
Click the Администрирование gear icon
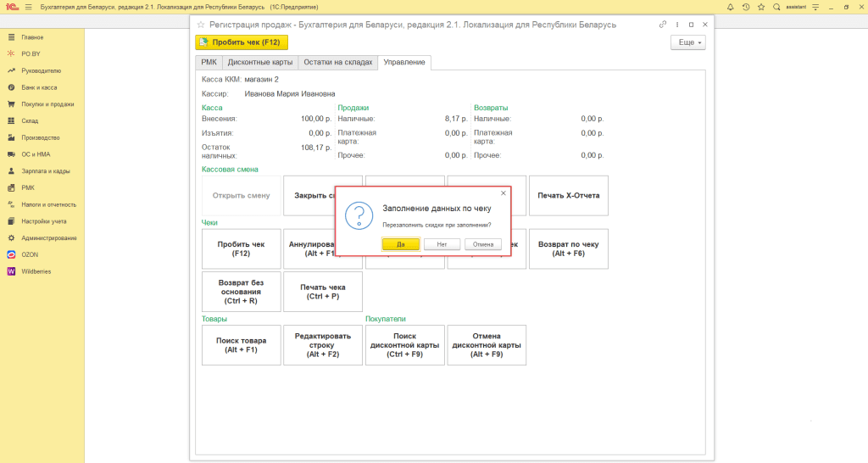tap(11, 238)
